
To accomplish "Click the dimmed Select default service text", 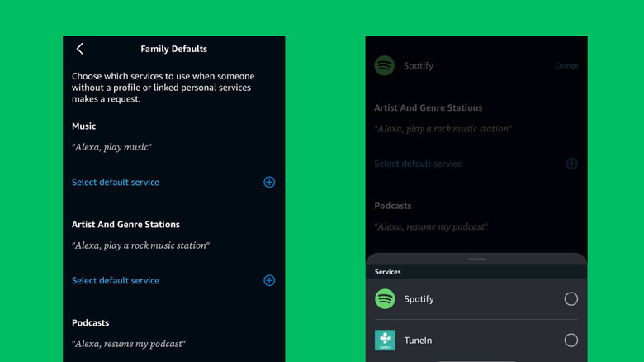I will (418, 164).
